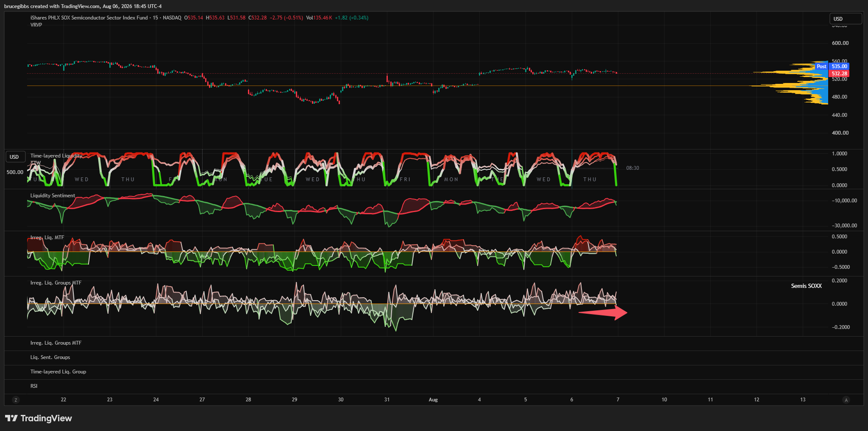The image size is (868, 431).
Task: Select the Liquidity Sentiment indicator label
Action: click(x=53, y=196)
